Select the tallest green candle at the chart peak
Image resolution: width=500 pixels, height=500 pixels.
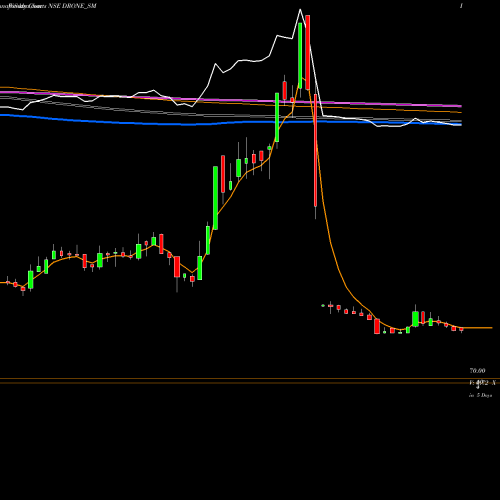[300, 56]
